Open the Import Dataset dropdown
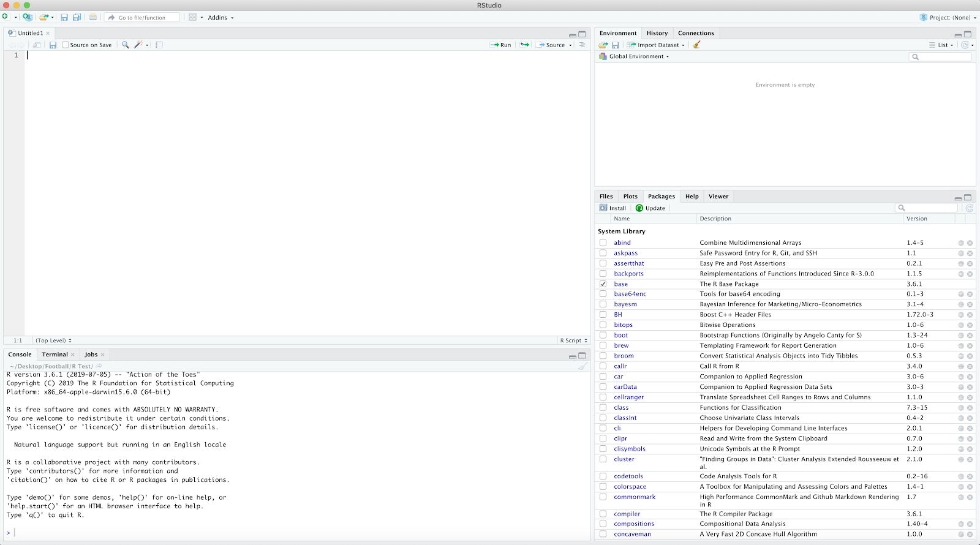Image resolution: width=980 pixels, height=545 pixels. click(x=656, y=45)
